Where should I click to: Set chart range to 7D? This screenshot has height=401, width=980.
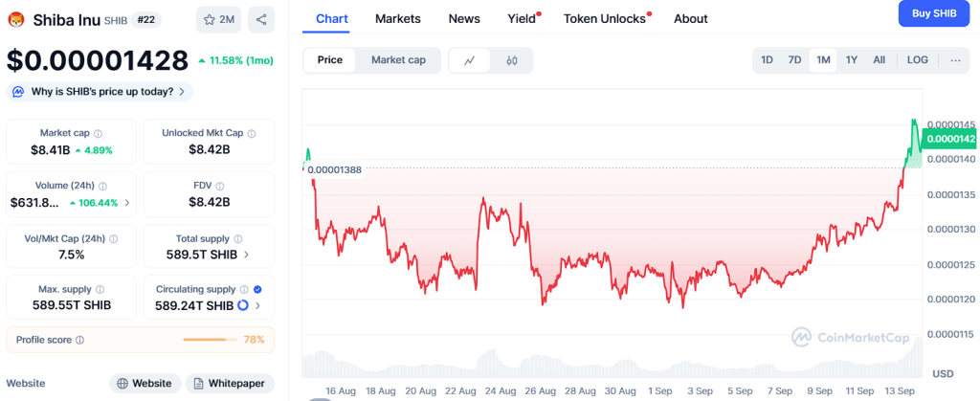[794, 60]
